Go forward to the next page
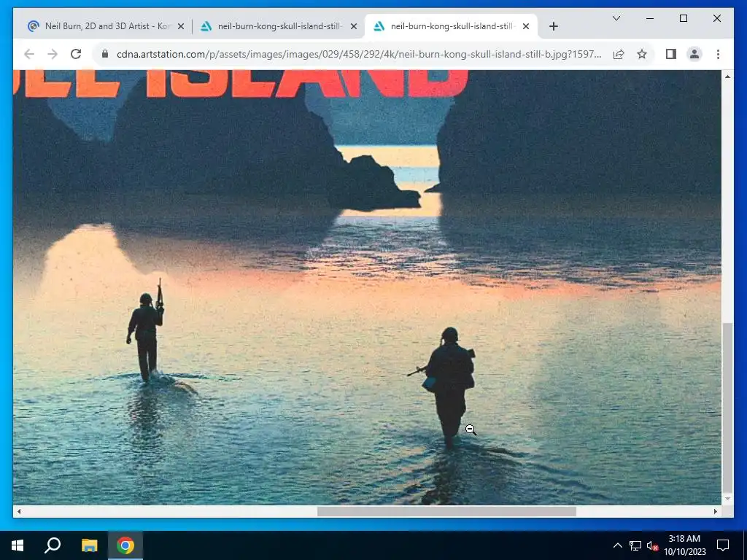 53,54
